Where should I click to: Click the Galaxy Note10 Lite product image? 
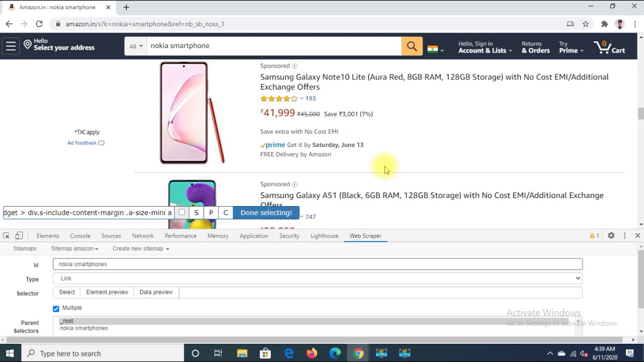pos(192,113)
